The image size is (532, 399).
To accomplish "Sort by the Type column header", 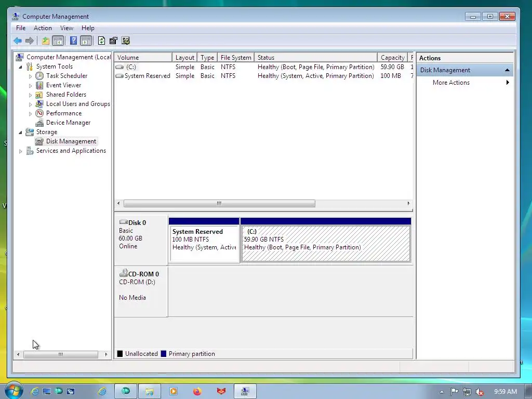I will 207,57.
